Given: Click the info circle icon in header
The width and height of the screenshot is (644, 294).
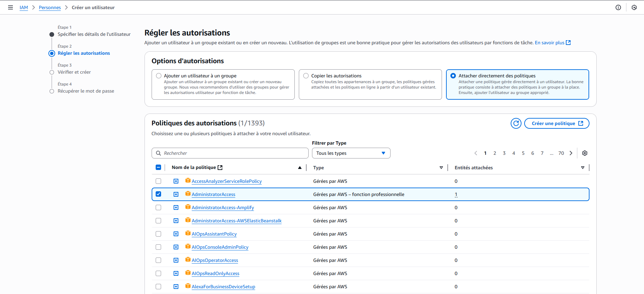Looking at the screenshot, I should point(618,7).
